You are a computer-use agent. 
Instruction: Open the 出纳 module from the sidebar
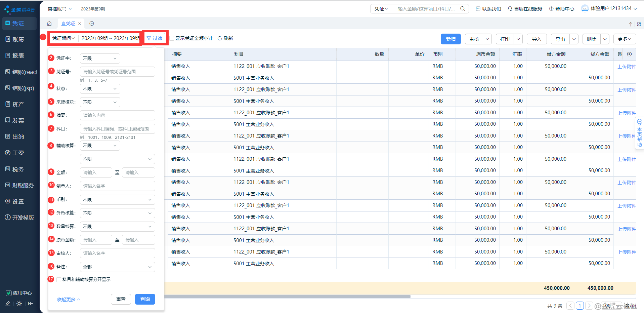(x=17, y=136)
